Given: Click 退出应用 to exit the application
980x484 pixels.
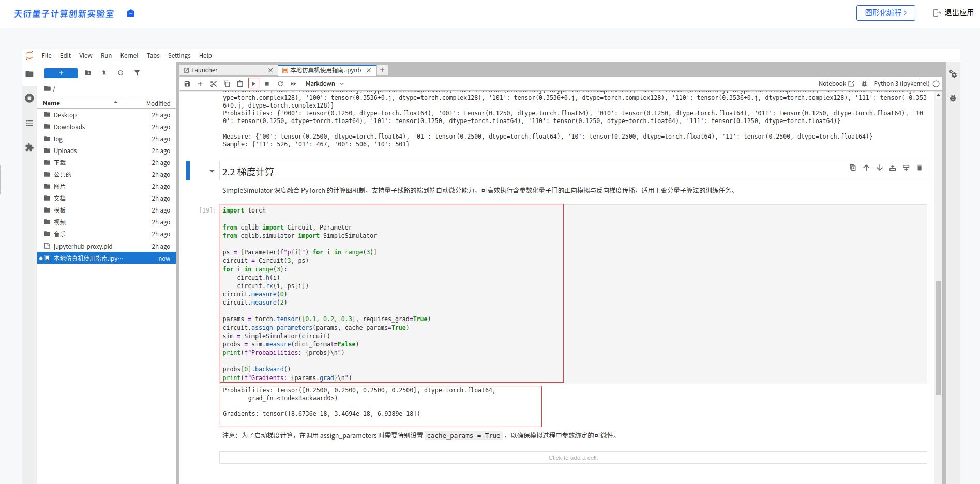Looking at the screenshot, I should [953, 13].
